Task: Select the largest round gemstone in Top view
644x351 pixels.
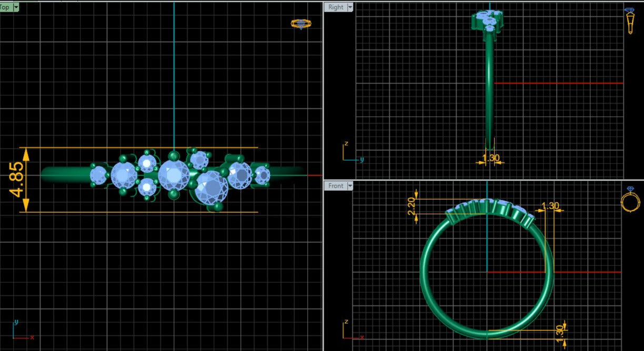Action: pos(212,187)
